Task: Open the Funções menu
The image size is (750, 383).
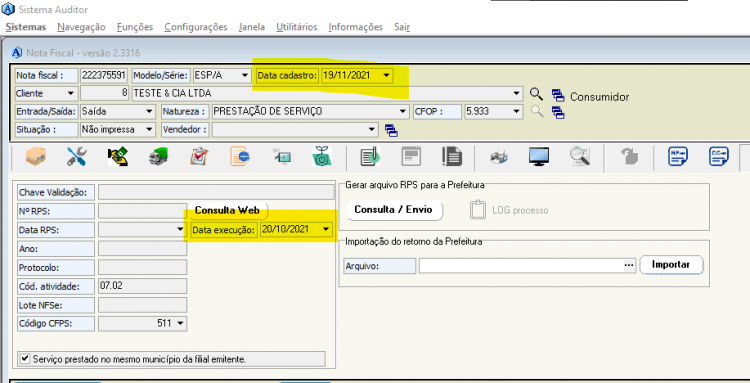Action: coord(135,27)
